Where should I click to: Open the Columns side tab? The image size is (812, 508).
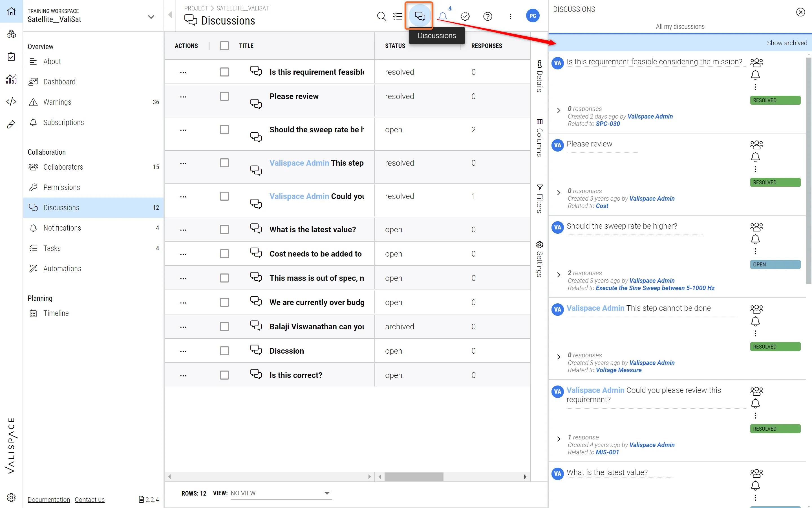click(x=540, y=138)
